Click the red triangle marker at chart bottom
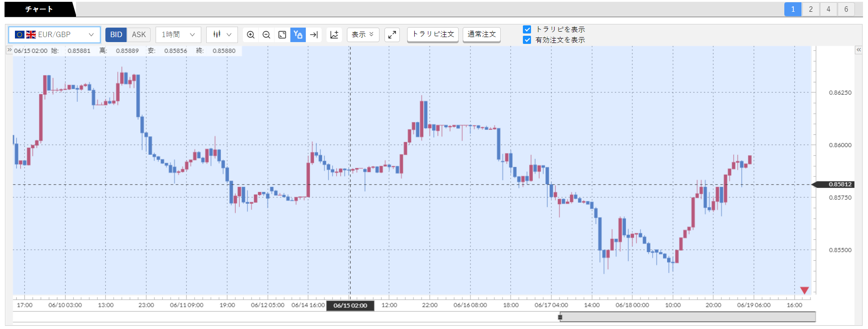Screen dimensions: 868x329 click(804, 290)
